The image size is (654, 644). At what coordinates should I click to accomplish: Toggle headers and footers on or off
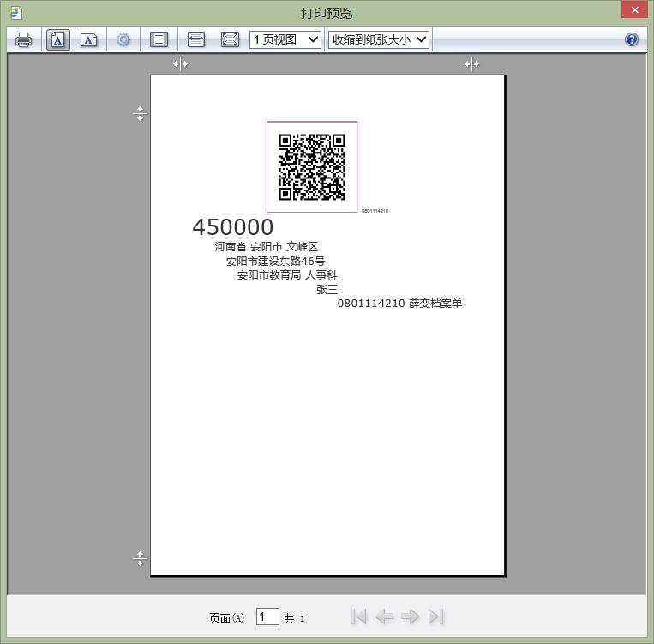coord(159,39)
